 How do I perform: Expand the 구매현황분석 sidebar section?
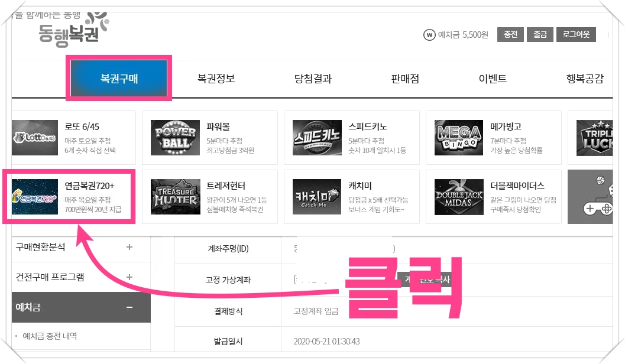click(129, 247)
